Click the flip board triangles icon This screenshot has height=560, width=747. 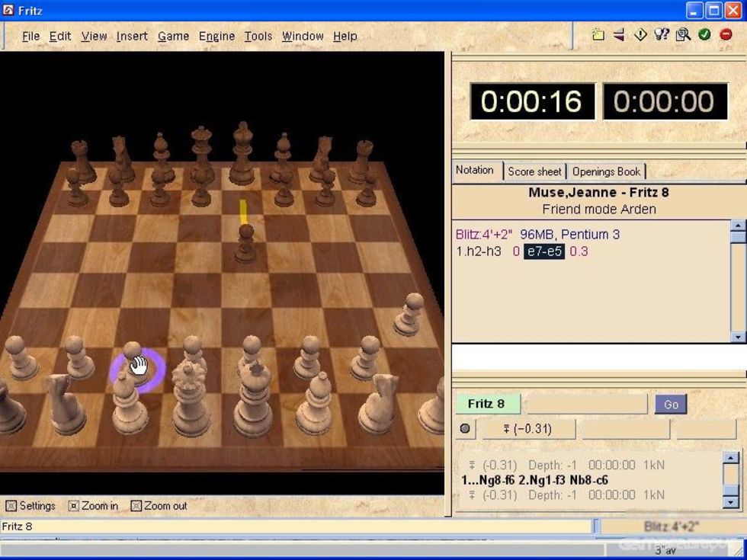tap(619, 34)
